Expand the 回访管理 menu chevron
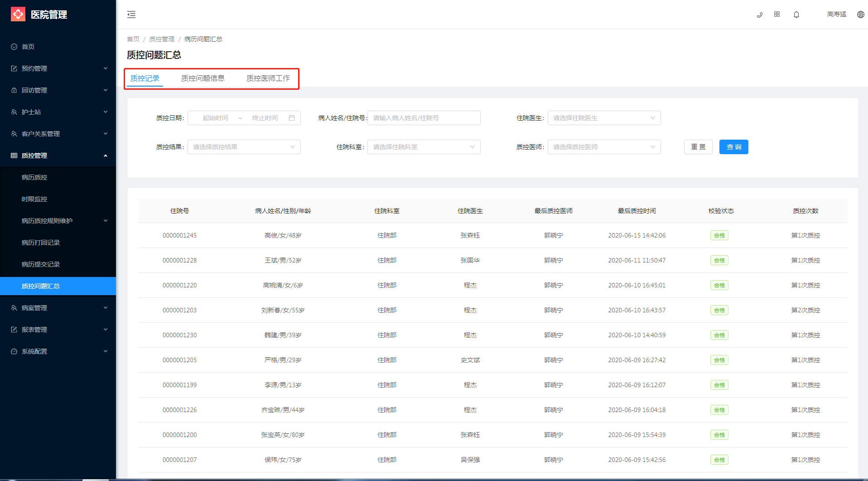 (106, 90)
